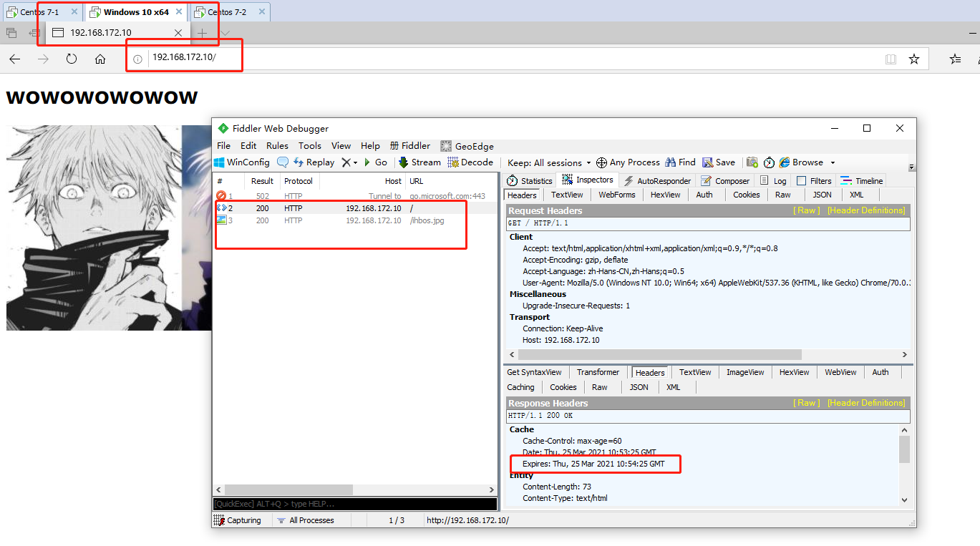Image resolution: width=980 pixels, height=546 pixels.
Task: Click the Remove X toolbar icon
Action: tap(346, 162)
